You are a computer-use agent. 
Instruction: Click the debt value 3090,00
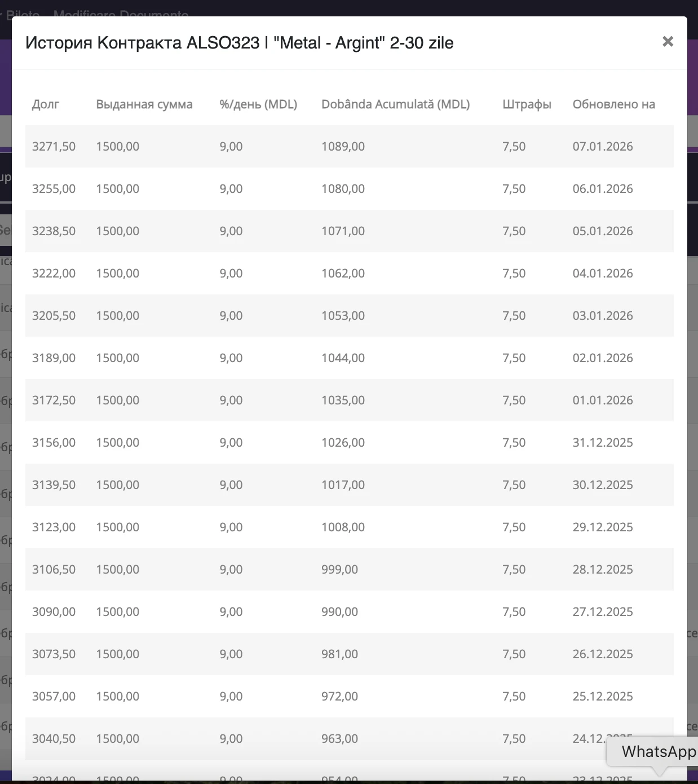click(x=54, y=612)
